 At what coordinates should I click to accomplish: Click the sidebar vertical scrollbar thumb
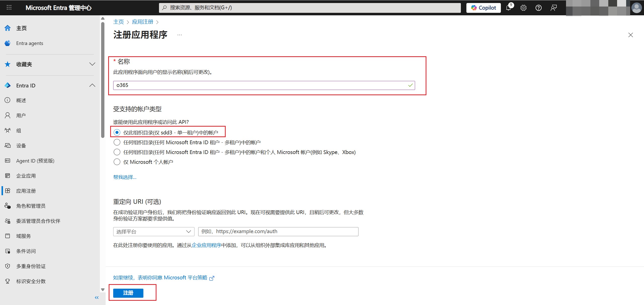(x=103, y=80)
